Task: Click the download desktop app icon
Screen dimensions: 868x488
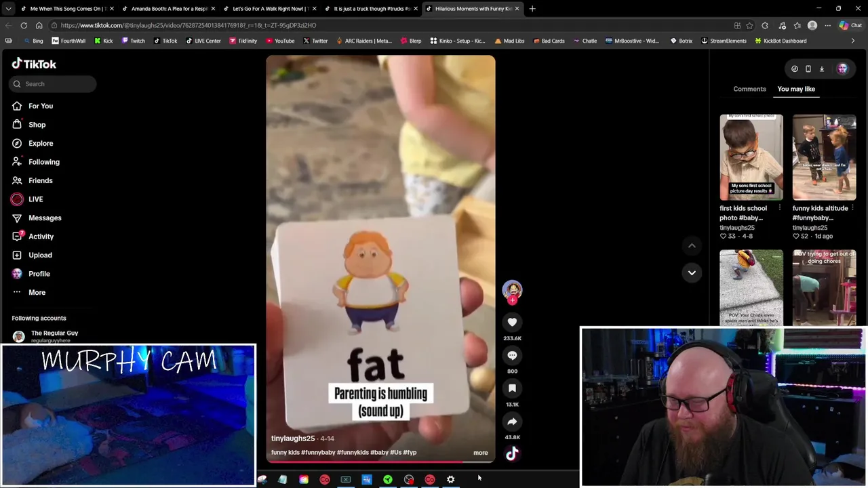Action: pyautogui.click(x=822, y=68)
